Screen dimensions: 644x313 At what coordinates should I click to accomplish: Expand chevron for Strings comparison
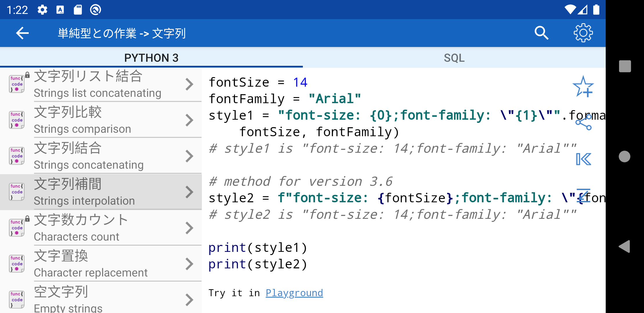tap(189, 120)
